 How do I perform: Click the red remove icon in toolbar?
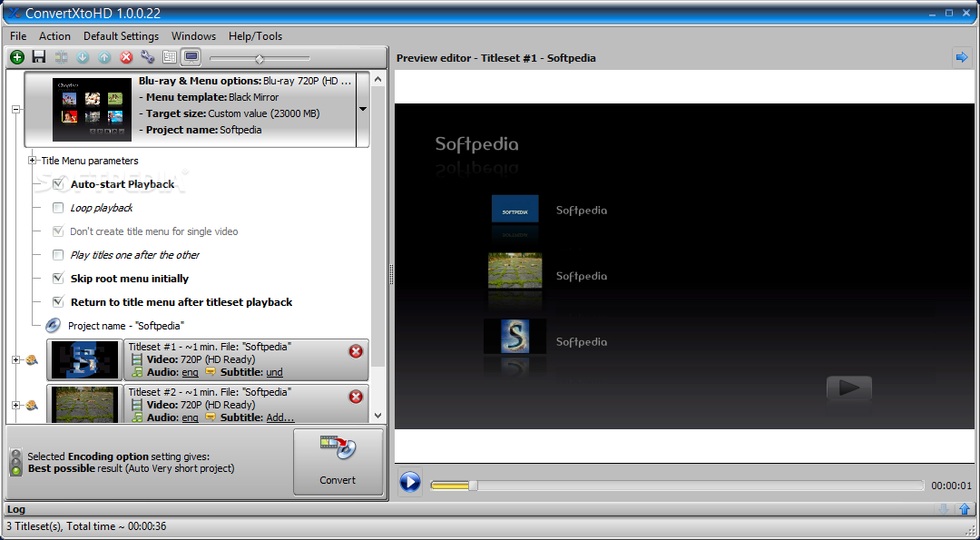click(126, 57)
